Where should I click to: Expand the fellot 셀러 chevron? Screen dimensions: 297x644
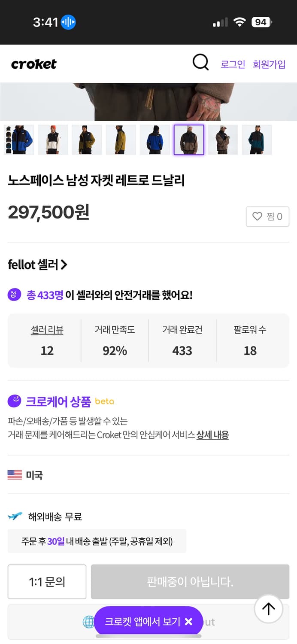(65, 264)
